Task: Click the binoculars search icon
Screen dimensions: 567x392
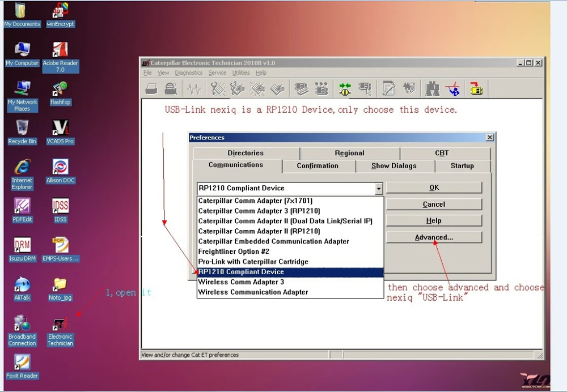Action: (432, 88)
